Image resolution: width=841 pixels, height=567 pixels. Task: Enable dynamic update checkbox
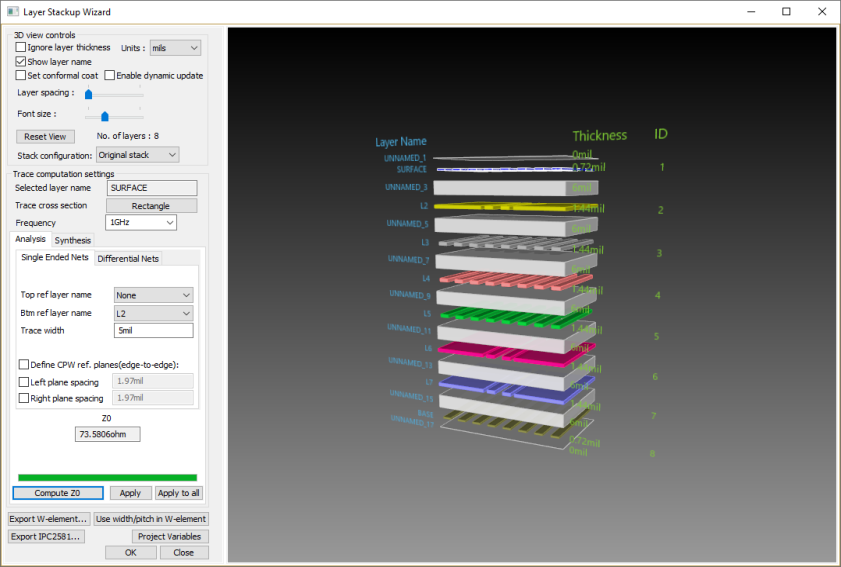pyautogui.click(x=110, y=76)
